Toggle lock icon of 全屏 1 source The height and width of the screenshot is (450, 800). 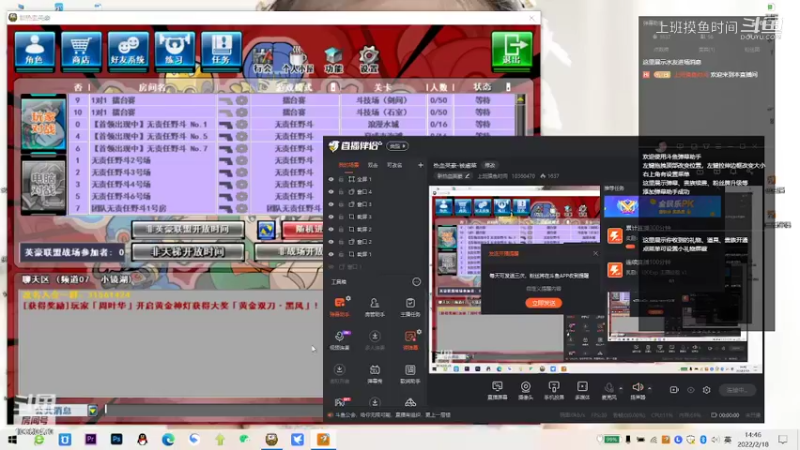click(341, 180)
